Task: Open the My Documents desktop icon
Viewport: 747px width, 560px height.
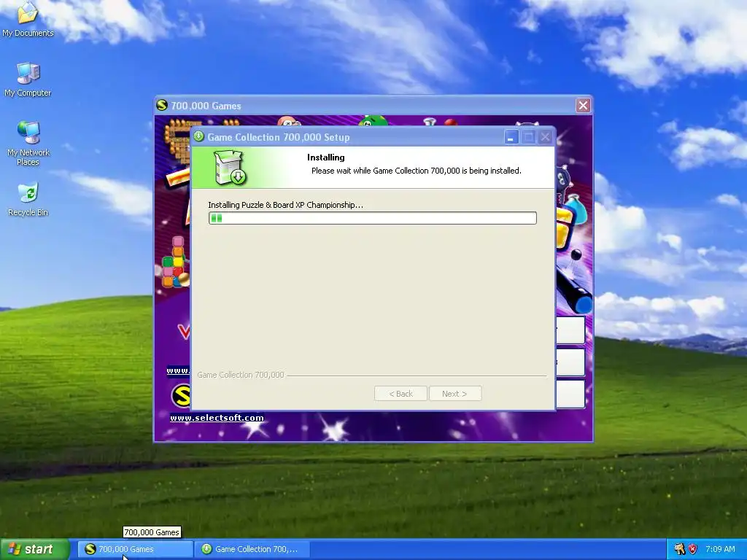Action: [x=28, y=19]
